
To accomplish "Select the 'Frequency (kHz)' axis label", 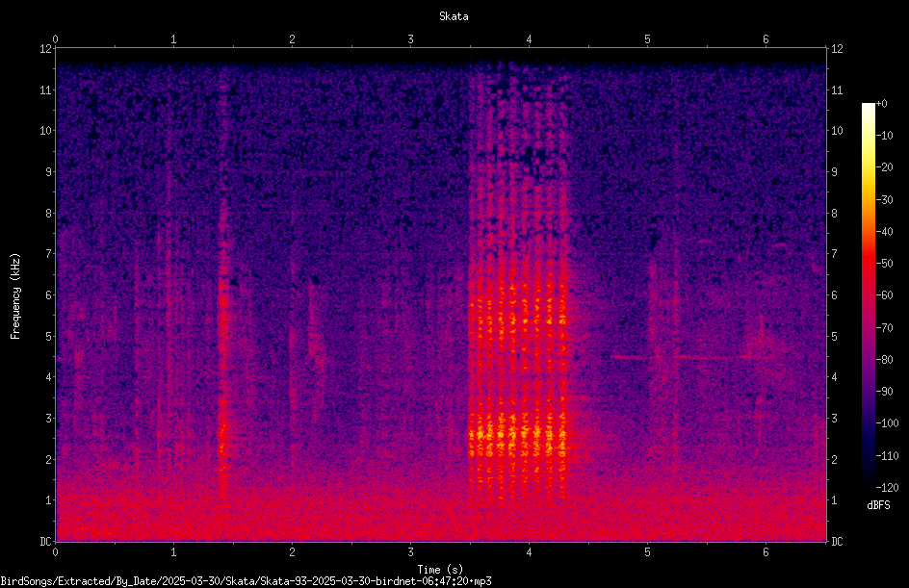I will 15,296.
